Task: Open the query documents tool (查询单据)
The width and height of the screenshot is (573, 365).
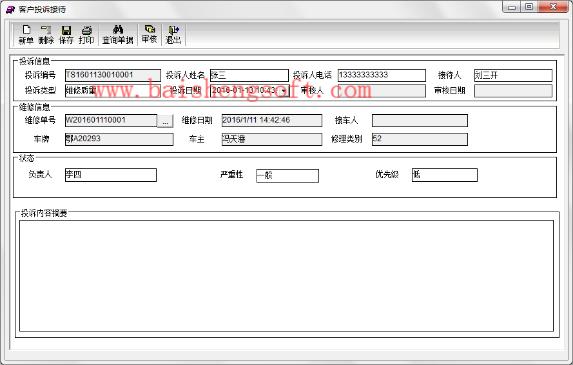Action: pyautogui.click(x=118, y=35)
